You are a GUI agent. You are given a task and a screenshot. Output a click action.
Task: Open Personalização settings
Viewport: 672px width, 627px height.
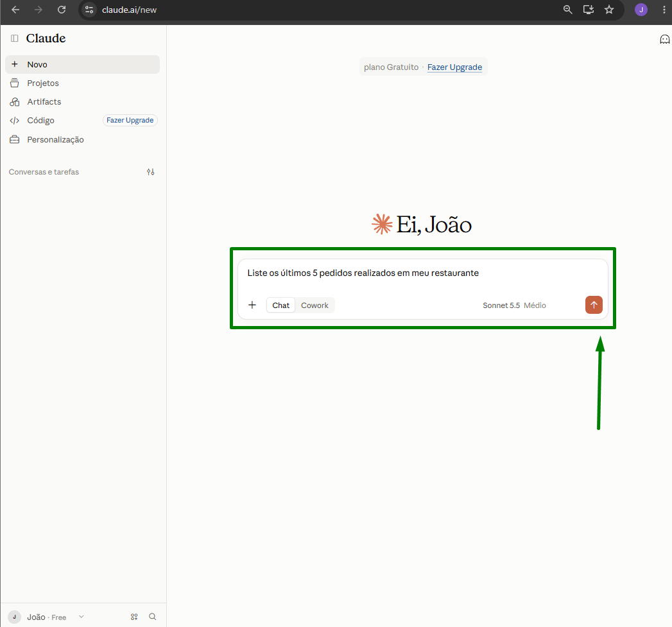coord(82,140)
